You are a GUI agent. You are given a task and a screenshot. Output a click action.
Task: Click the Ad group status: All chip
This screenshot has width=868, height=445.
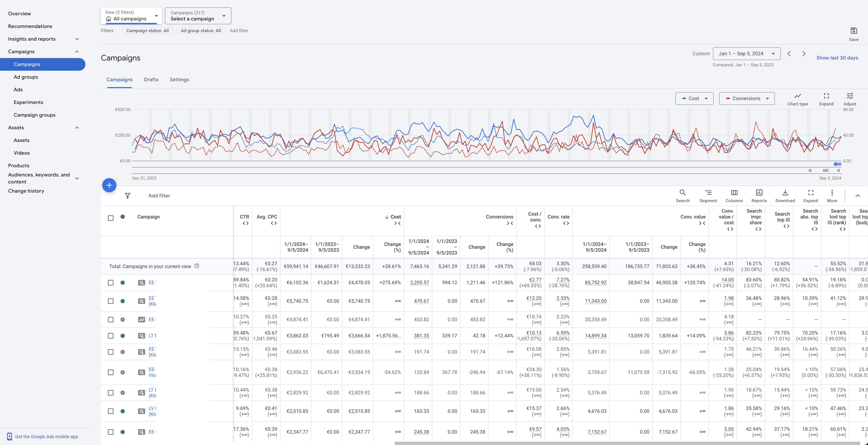tap(200, 31)
